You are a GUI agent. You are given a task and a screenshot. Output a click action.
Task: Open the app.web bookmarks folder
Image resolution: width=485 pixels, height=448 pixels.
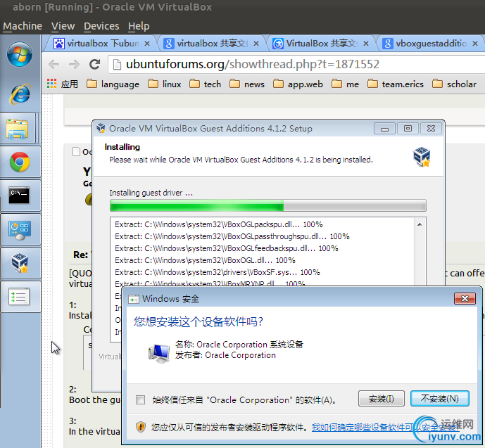coord(298,84)
